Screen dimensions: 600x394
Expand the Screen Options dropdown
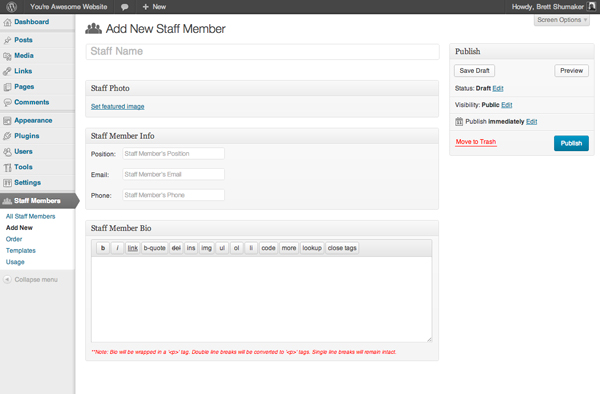[561, 20]
